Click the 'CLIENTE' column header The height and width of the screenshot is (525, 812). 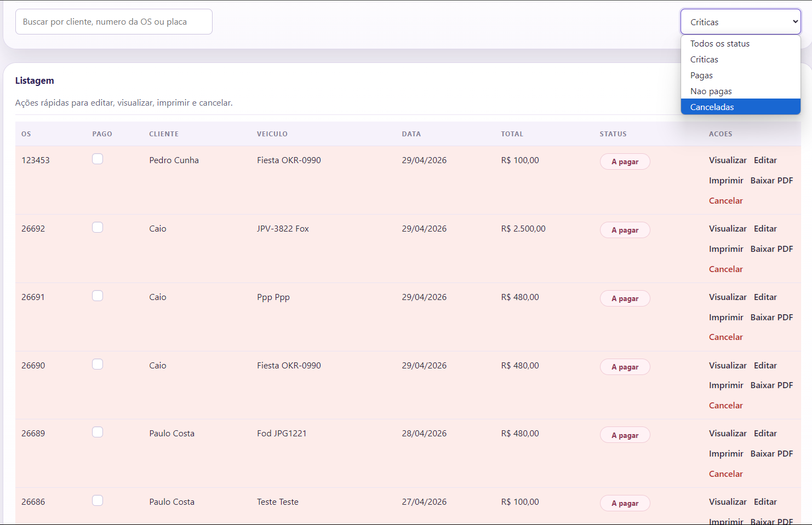(164, 134)
